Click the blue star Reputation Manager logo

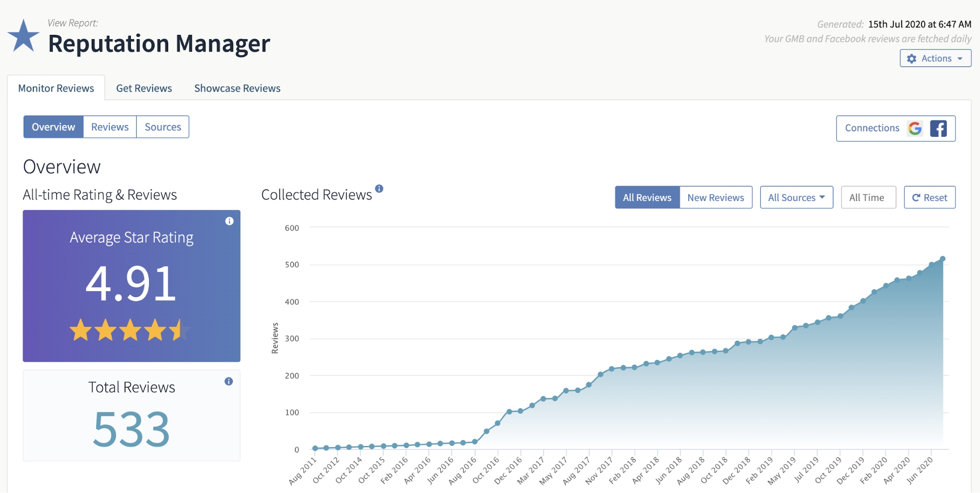24,36
